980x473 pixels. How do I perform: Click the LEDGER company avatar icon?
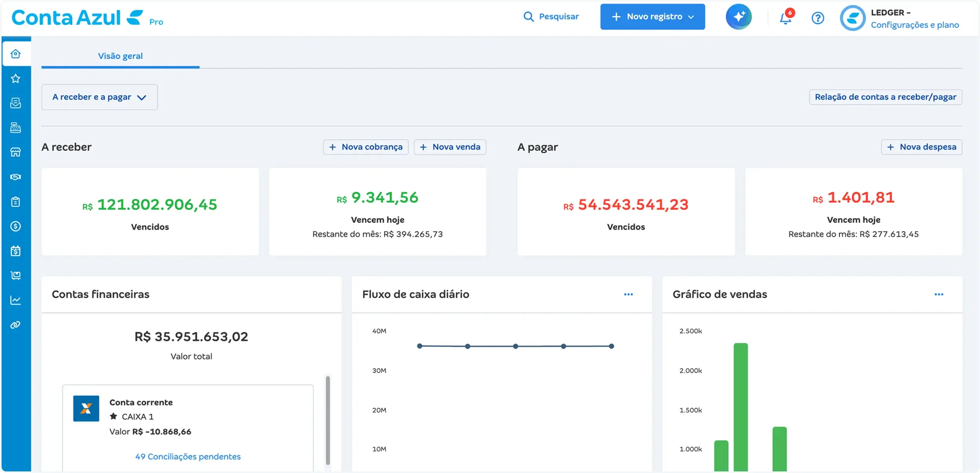853,18
